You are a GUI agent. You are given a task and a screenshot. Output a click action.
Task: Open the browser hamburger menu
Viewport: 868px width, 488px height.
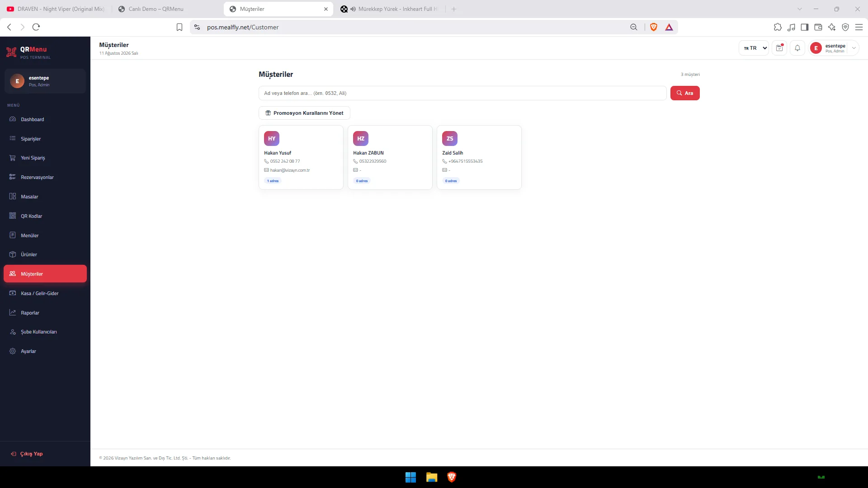[859, 27]
